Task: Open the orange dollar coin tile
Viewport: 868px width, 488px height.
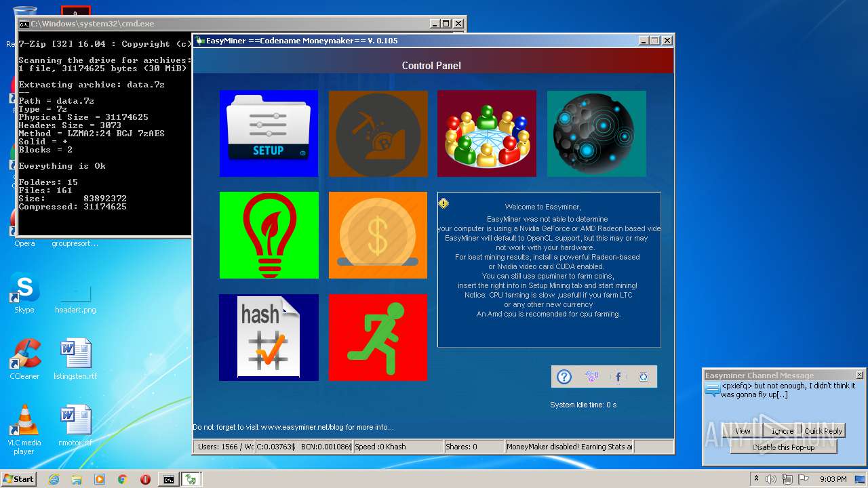Action: [378, 235]
